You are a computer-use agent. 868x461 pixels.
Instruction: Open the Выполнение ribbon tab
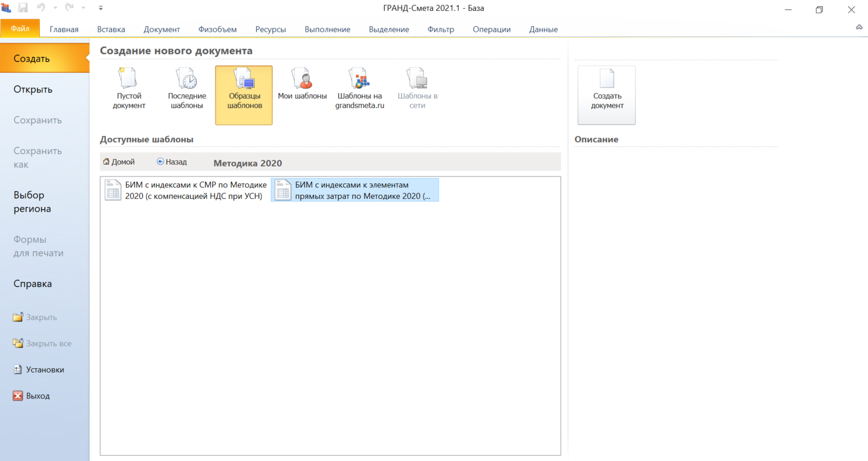(x=328, y=29)
